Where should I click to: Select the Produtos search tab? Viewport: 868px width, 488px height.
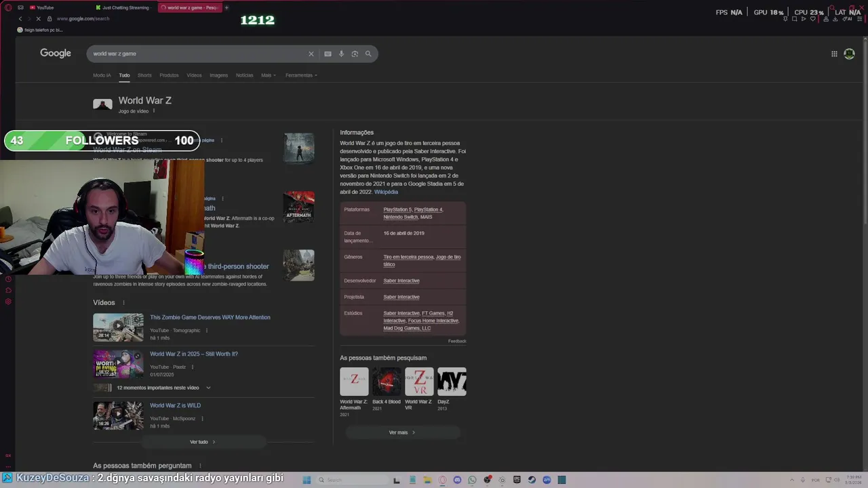point(169,75)
